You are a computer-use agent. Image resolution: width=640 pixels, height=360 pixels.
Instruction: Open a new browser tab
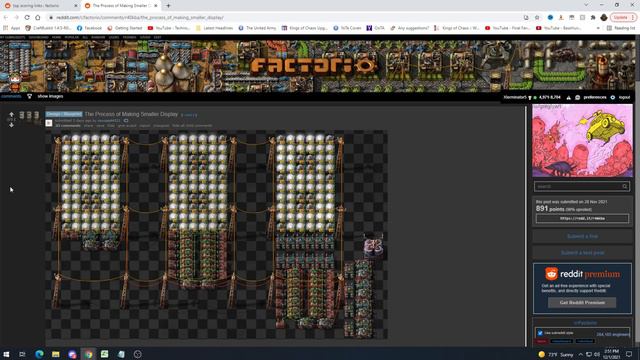168,6
